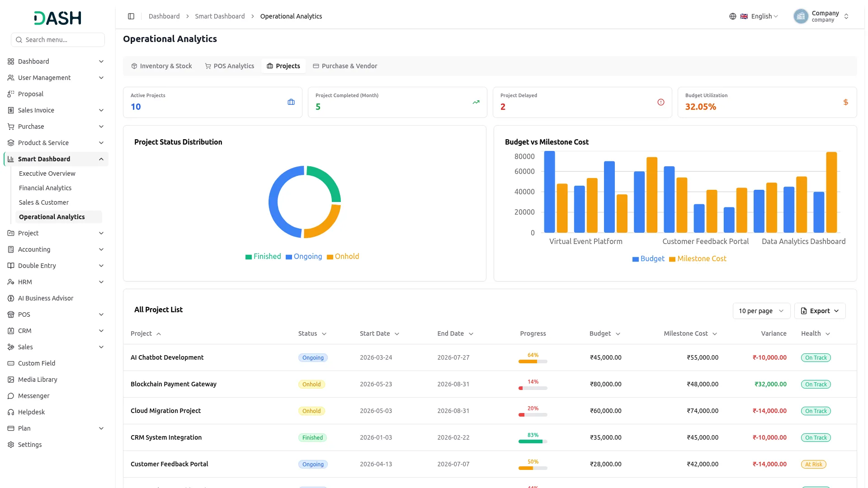The image size is (868, 488).
Task: Switch to Purchase & Vendor tab
Action: (x=345, y=66)
